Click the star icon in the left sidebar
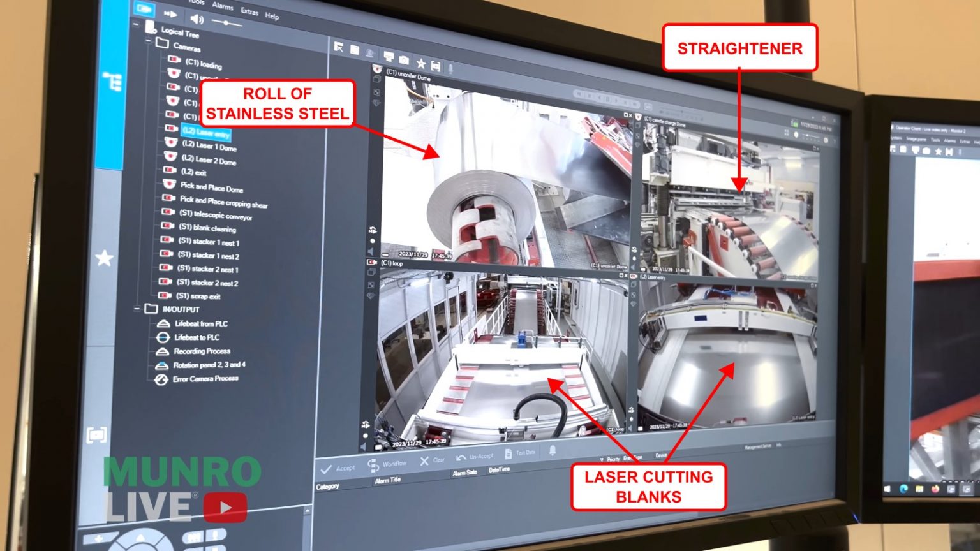This screenshot has width=980, height=551. pyautogui.click(x=104, y=257)
